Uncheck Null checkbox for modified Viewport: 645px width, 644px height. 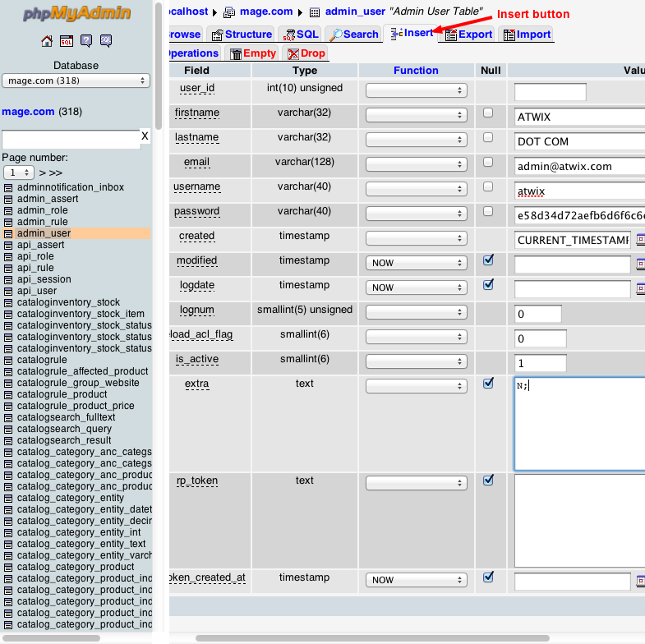click(x=488, y=260)
